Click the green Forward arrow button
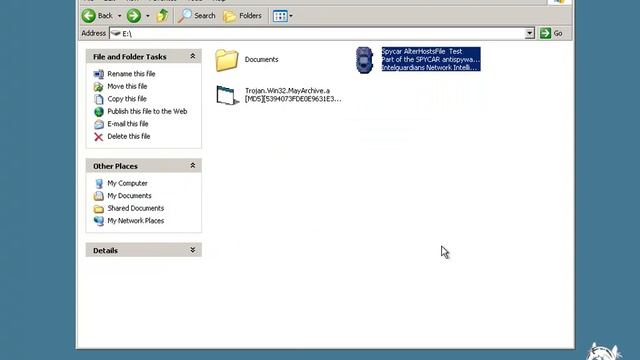The image size is (640, 360). point(133,16)
